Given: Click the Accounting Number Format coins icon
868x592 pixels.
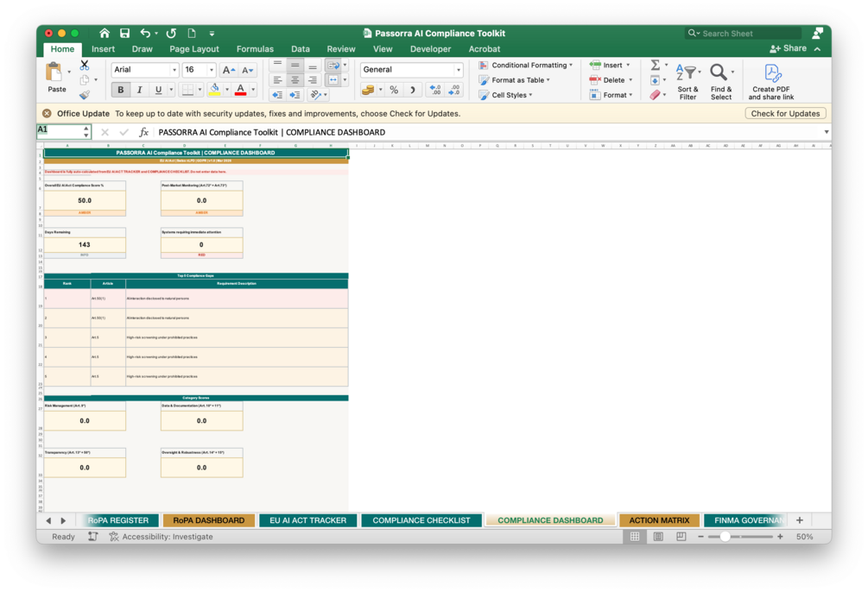Looking at the screenshot, I should [368, 90].
